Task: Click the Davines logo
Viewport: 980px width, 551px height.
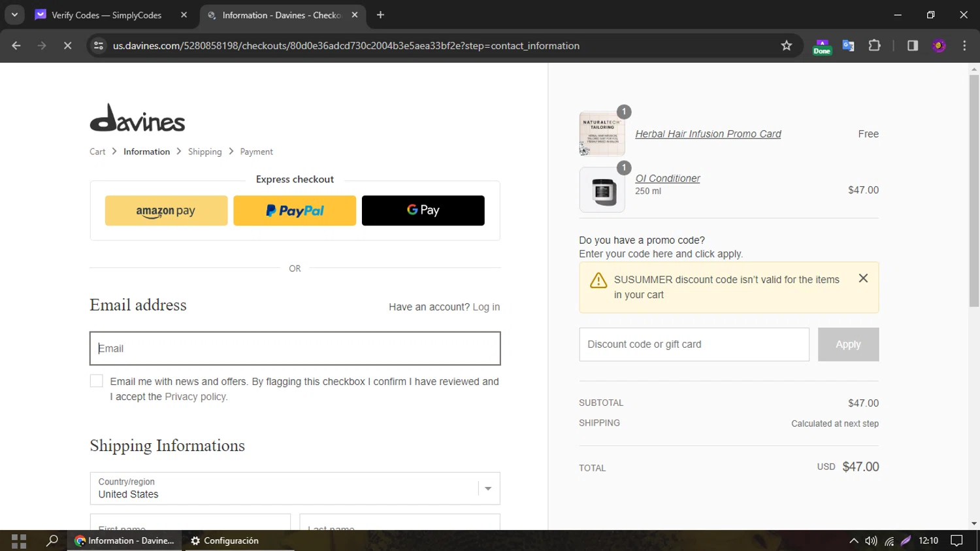Action: coord(137,118)
